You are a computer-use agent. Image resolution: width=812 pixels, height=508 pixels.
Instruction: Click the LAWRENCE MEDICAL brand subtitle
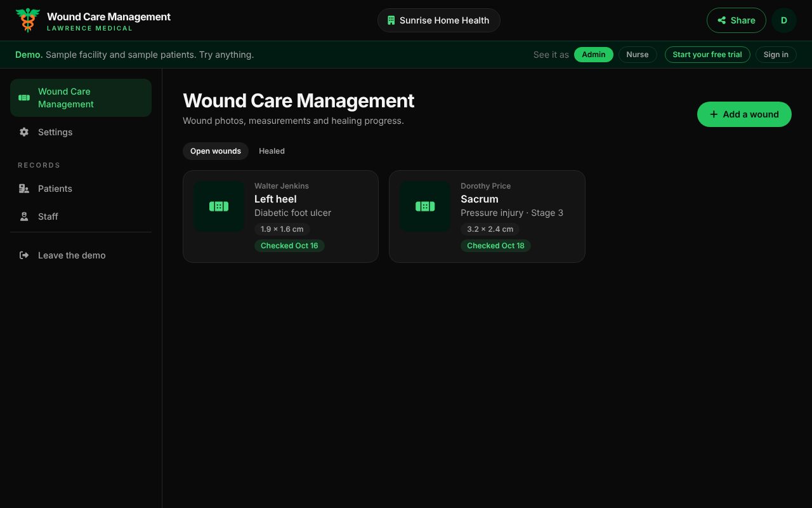tap(90, 29)
